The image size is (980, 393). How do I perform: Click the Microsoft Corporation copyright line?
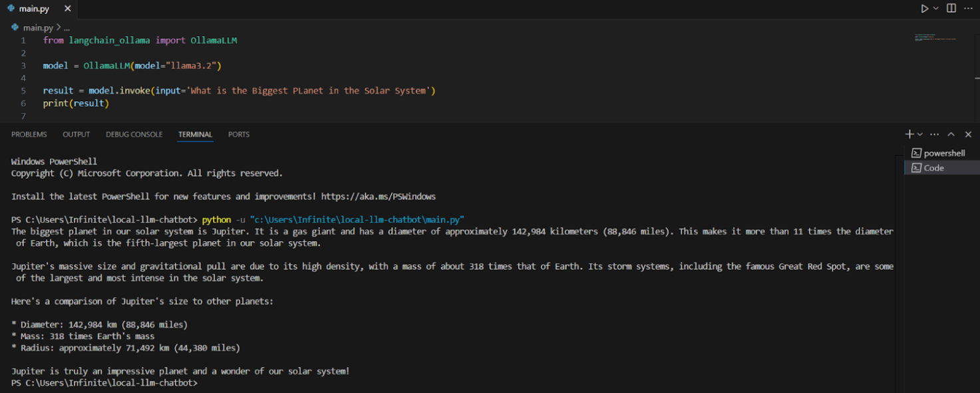(147, 173)
